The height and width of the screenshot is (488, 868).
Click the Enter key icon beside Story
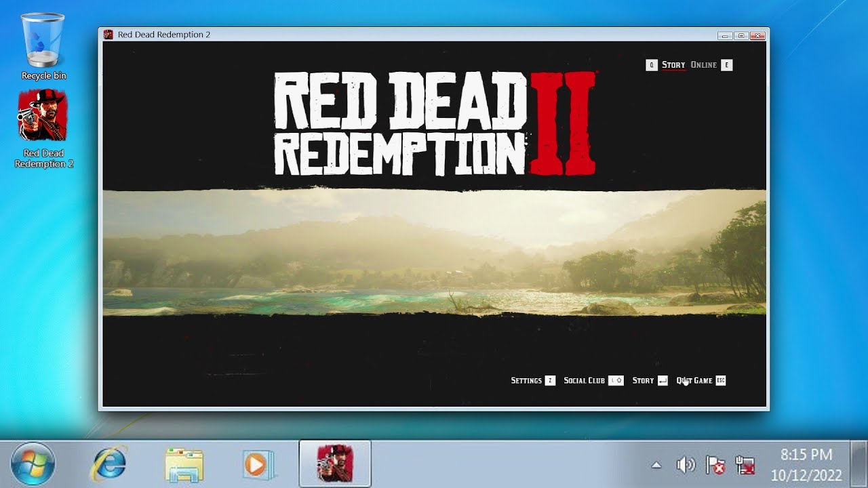point(663,381)
